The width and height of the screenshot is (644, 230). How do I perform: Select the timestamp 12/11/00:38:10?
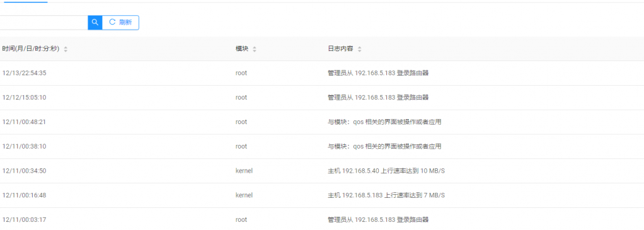point(24,146)
